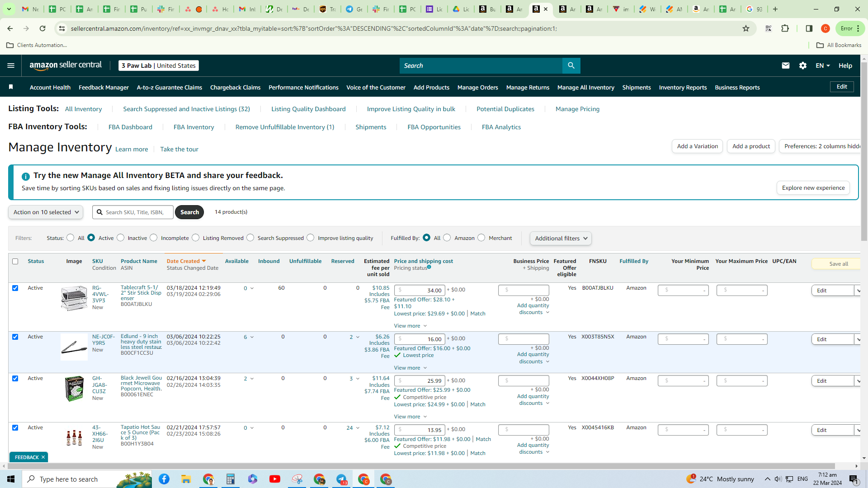Image resolution: width=868 pixels, height=488 pixels.
Task: Expand View more for Edlund row
Action: click(x=410, y=368)
